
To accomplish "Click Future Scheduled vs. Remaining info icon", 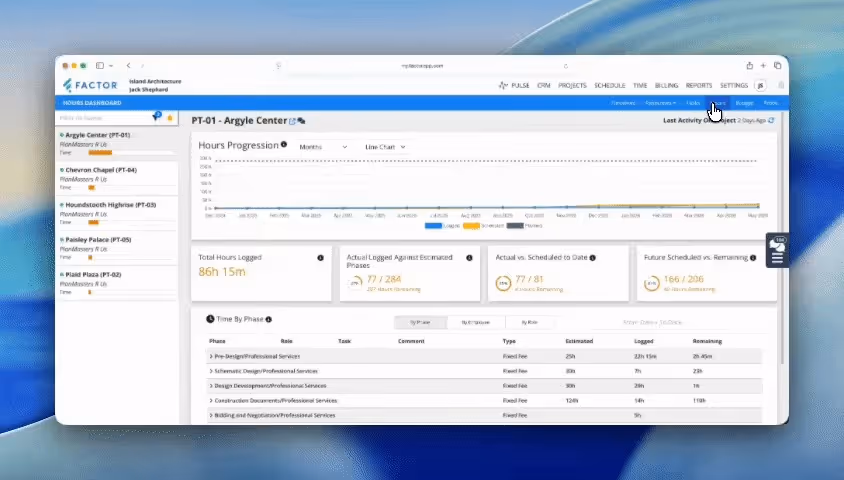I will click(753, 258).
